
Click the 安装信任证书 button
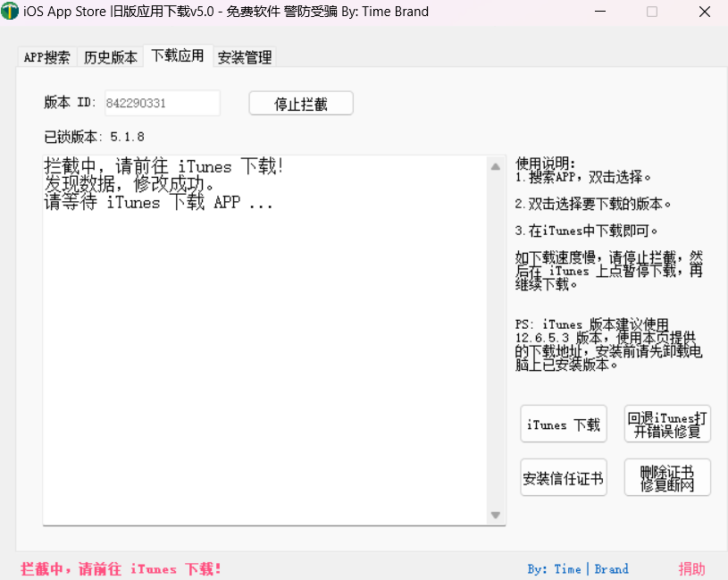[x=563, y=478]
